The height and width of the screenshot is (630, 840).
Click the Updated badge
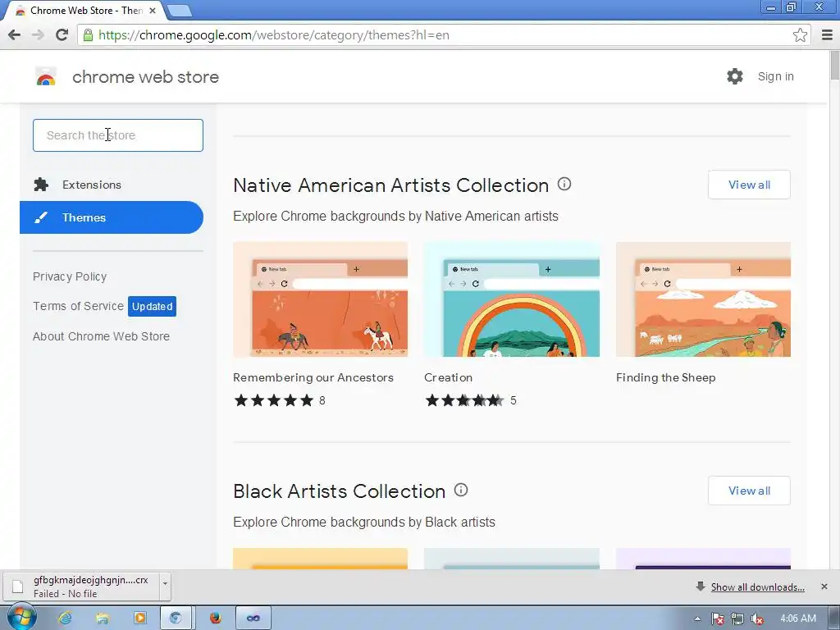152,307
